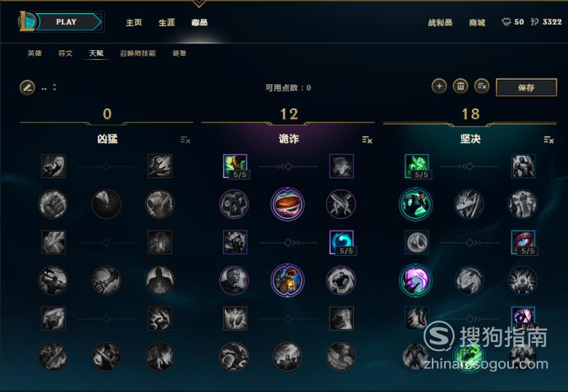This screenshot has width=568, height=392.
Task: Open mastery page selector arrows
Action: click(54, 87)
